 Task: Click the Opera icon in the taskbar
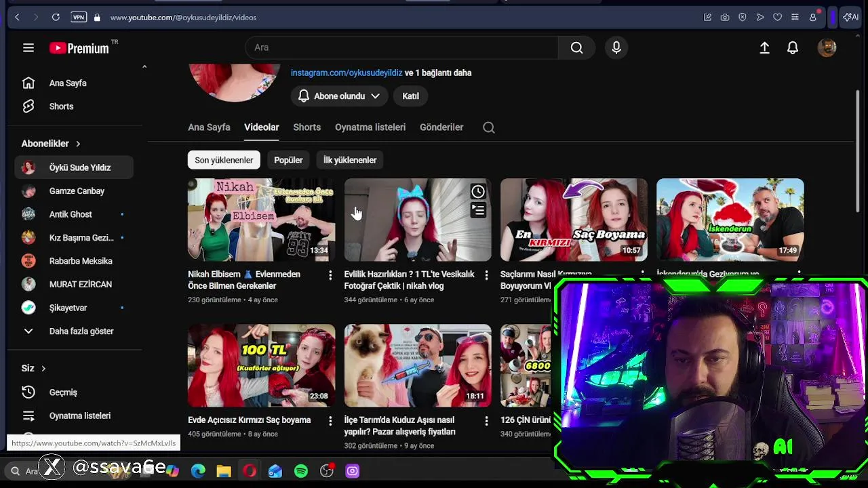250,471
